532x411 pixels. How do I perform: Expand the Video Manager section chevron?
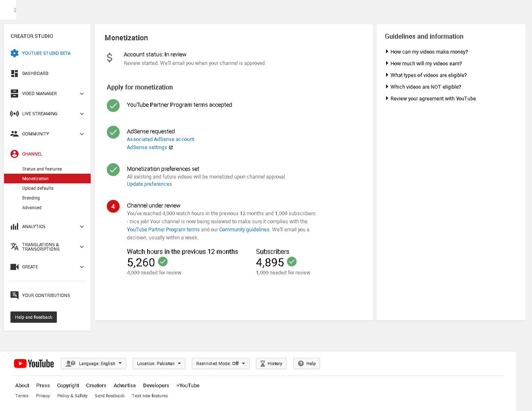coord(82,94)
